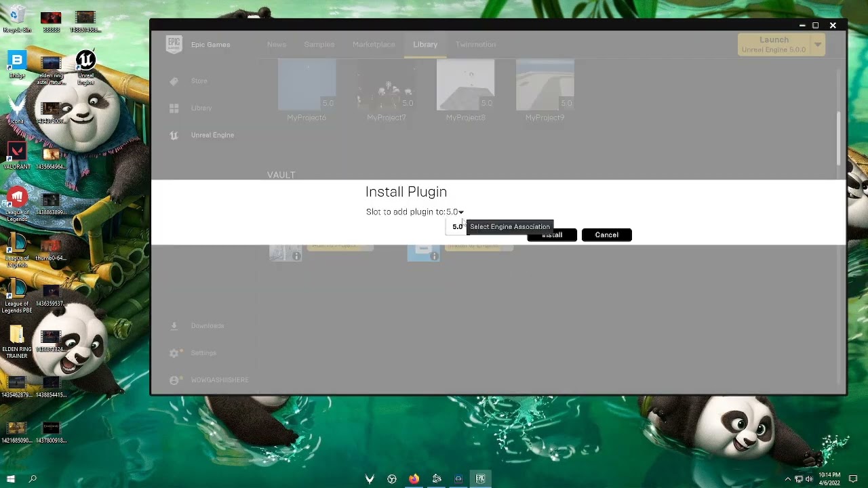The height and width of the screenshot is (488, 868).
Task: Open the engine version slot dropdown
Action: click(454, 212)
